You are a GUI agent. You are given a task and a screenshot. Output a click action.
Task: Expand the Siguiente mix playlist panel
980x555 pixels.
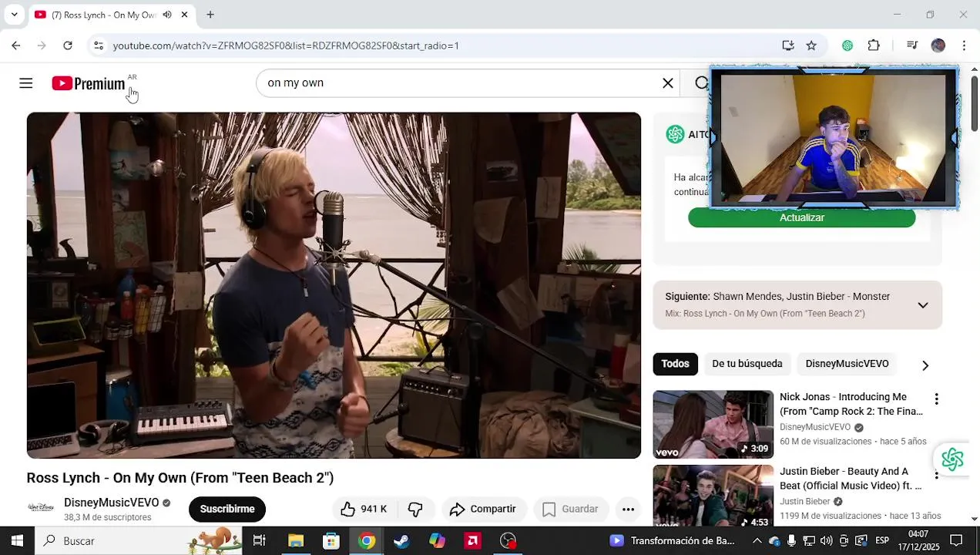point(922,305)
